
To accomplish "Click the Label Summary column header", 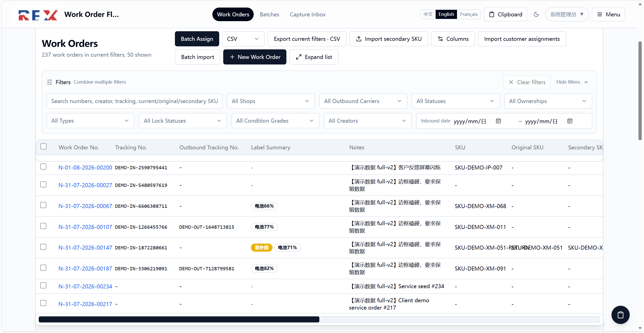I will pos(271,147).
